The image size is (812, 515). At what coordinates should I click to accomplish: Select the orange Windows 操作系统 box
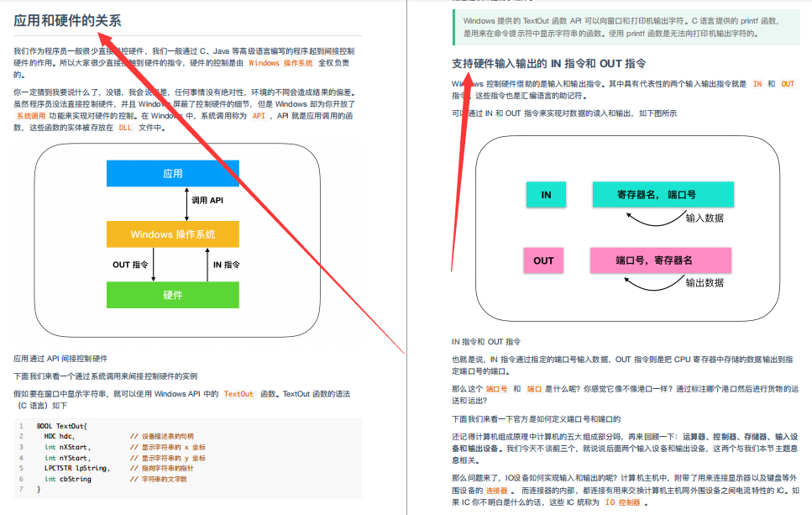pos(172,234)
